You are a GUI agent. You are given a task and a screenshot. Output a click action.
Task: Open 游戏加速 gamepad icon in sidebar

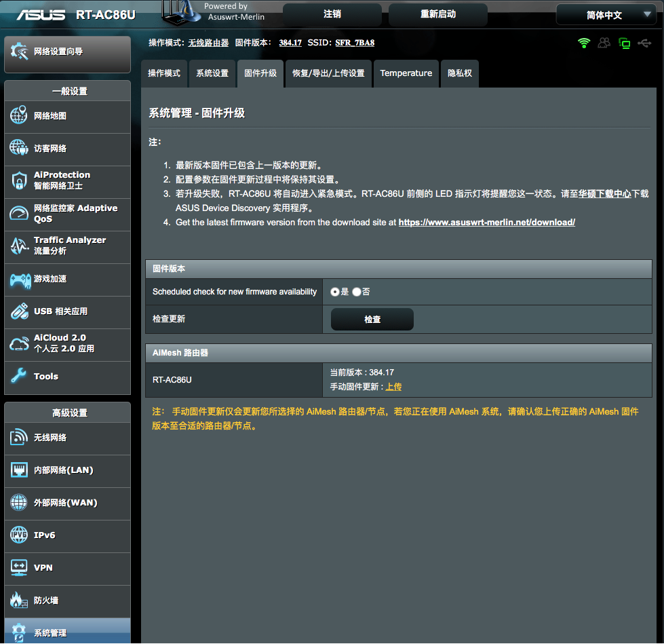(x=19, y=279)
